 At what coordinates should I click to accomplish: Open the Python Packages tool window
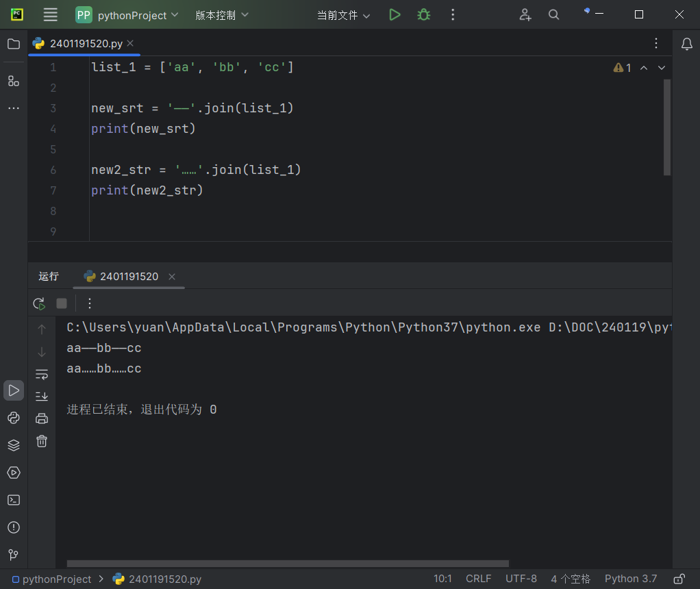click(14, 445)
